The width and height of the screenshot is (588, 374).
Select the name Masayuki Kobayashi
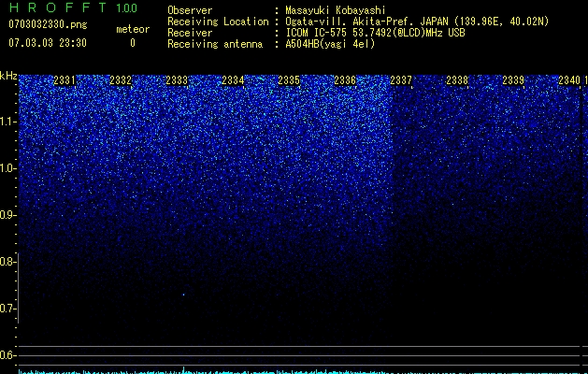pyautogui.click(x=336, y=10)
